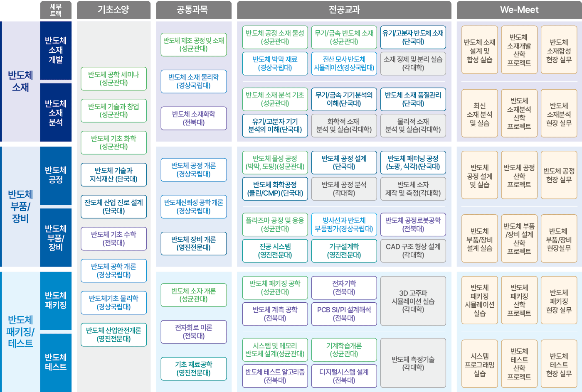Click 잔도체 산업 진로 설계 (단국대)
The image size is (582, 392).
(114, 206)
